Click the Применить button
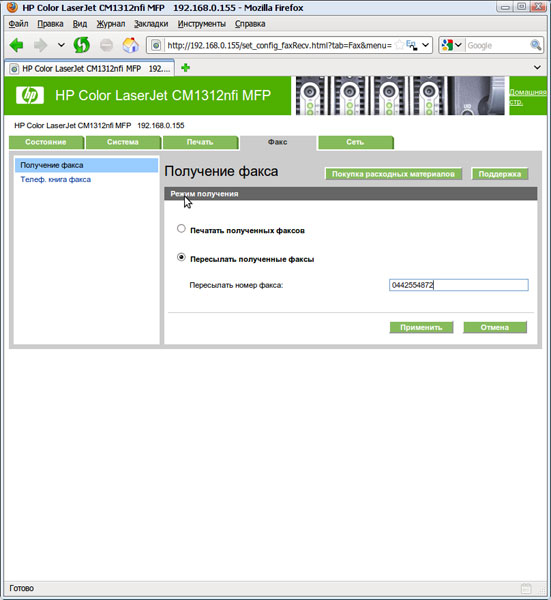 [x=421, y=328]
